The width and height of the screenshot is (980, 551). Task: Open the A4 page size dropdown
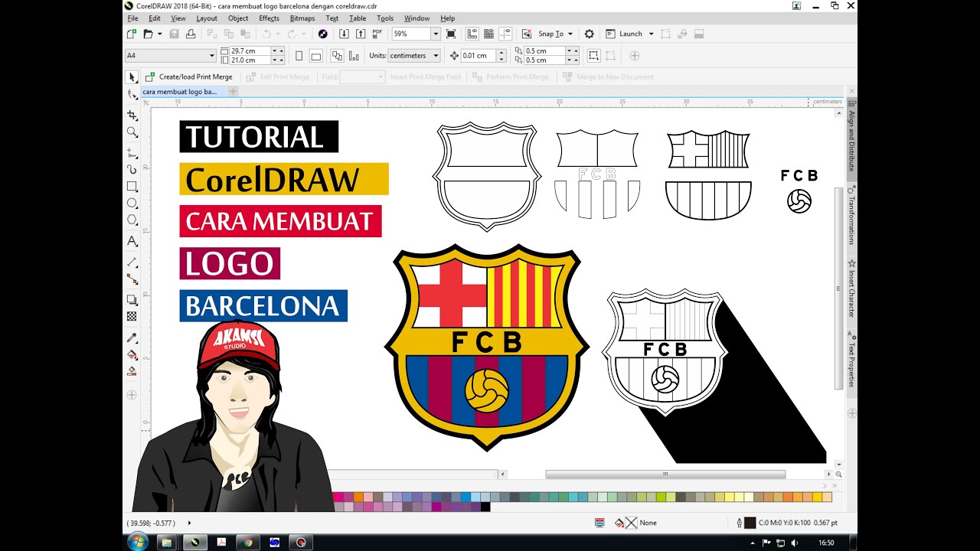[212, 56]
